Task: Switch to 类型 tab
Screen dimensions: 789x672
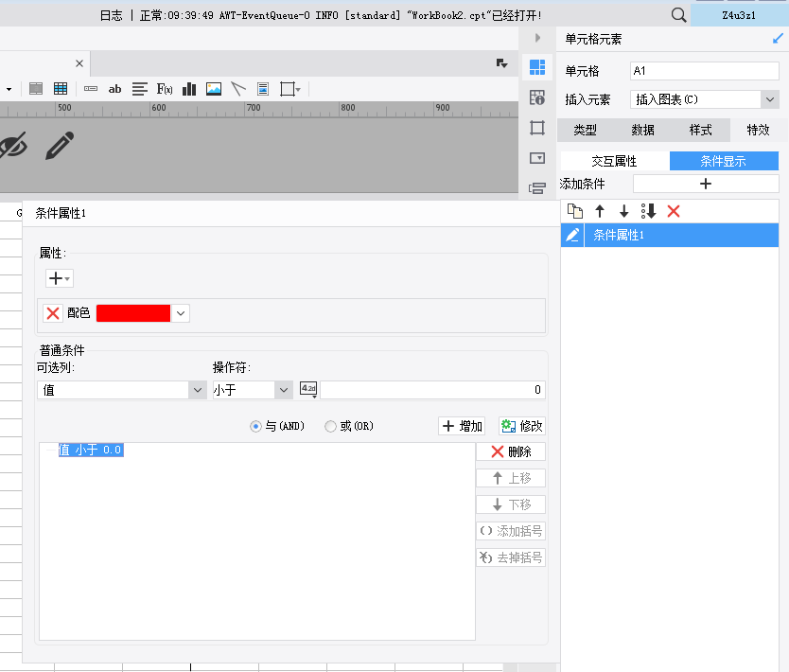Action: 586,131
